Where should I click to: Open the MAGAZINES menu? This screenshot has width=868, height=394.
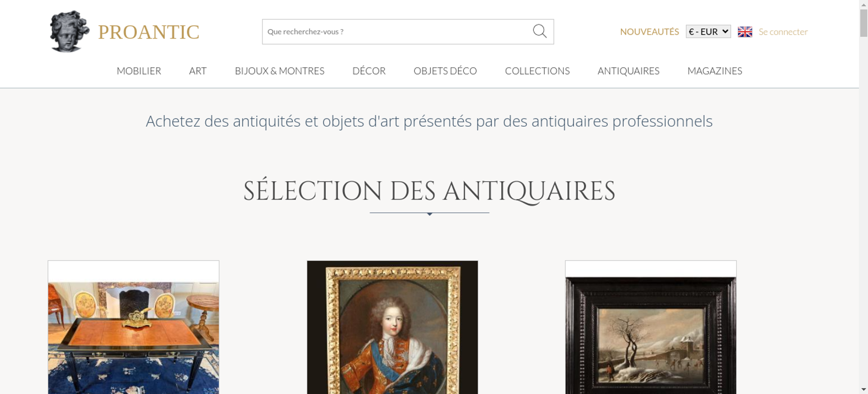point(715,71)
